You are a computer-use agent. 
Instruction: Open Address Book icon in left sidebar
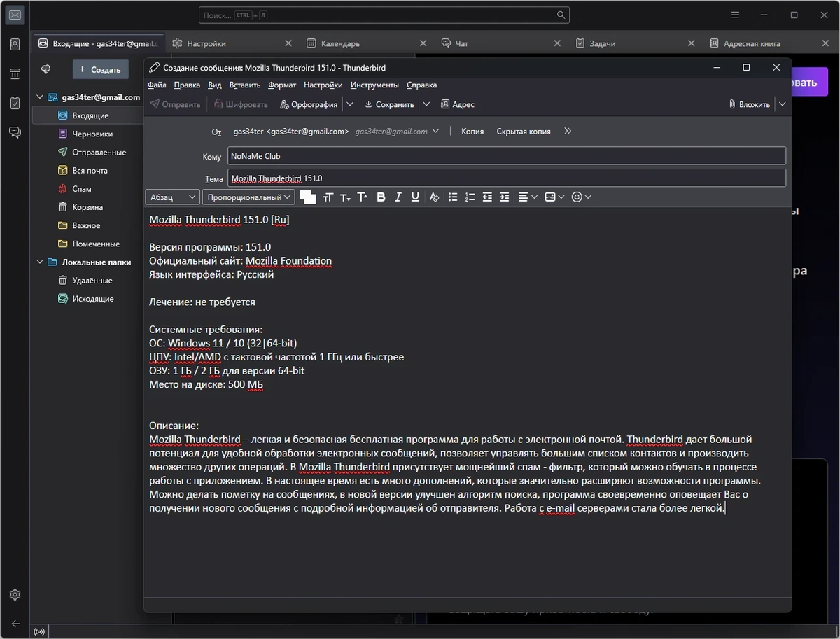15,44
